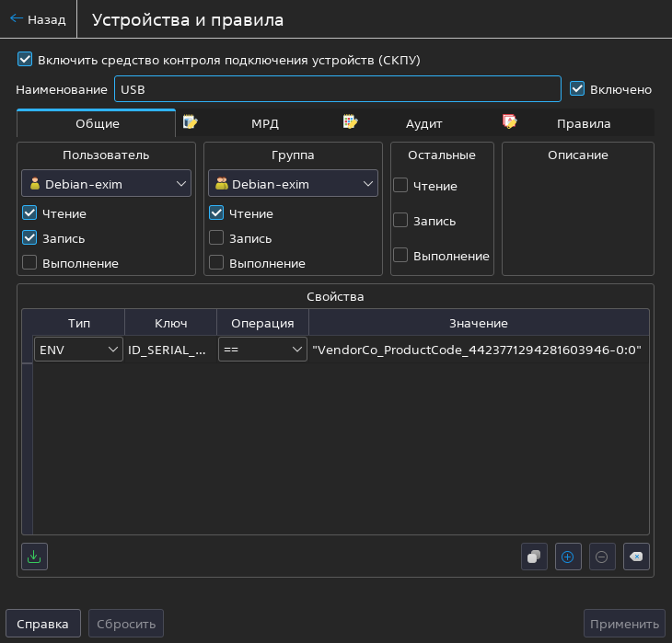The height and width of the screenshot is (643, 672).
Task: Click the Справка button
Action: (x=43, y=624)
